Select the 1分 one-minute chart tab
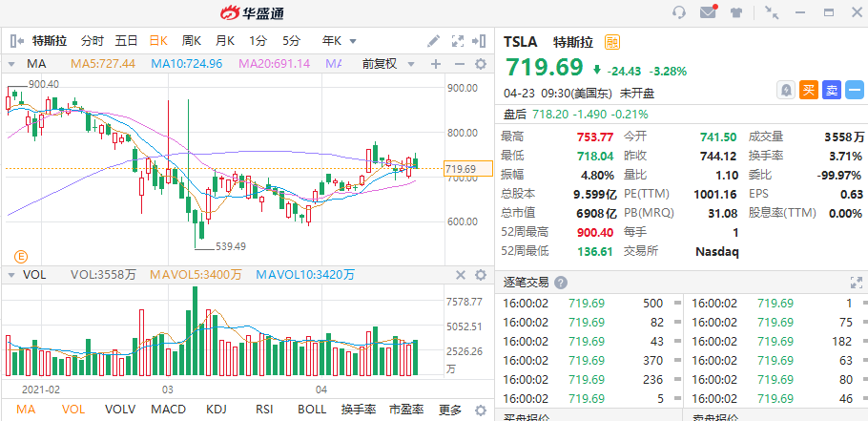 [258, 40]
